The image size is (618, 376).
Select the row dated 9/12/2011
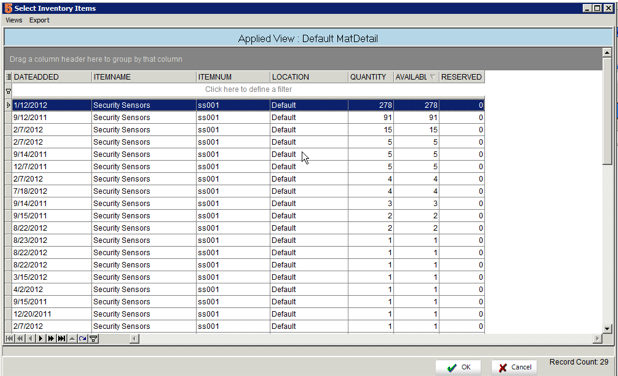[248, 117]
